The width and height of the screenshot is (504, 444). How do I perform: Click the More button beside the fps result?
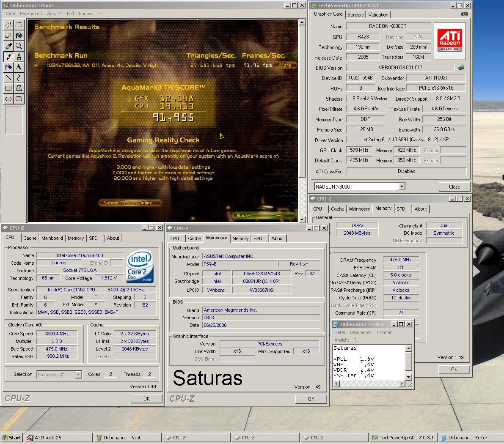tap(285, 65)
